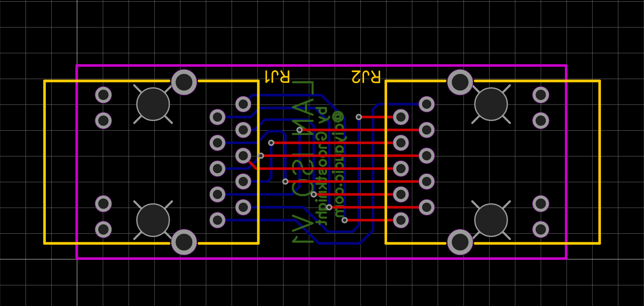Click RJ1's second signal pin pad from top
The image size is (644, 306).
pos(218,117)
